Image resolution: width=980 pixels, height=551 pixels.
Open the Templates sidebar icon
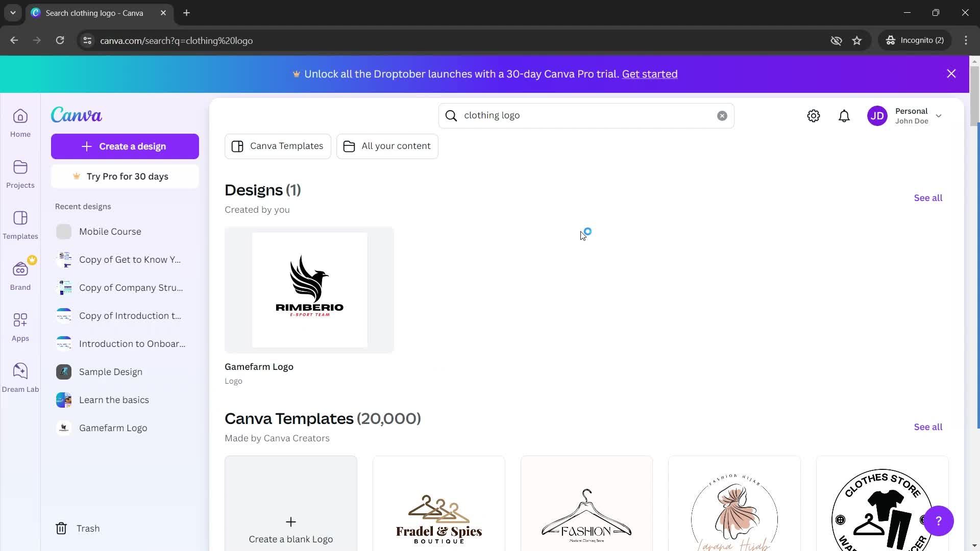click(x=20, y=225)
